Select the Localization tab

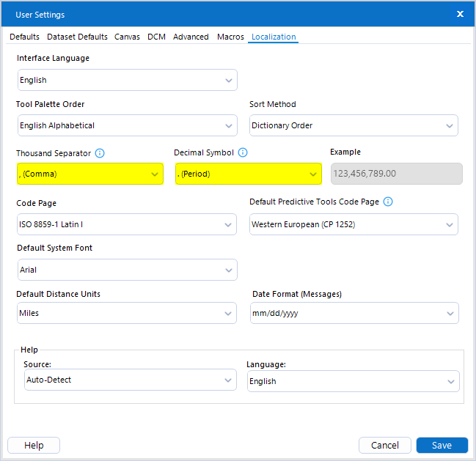274,37
